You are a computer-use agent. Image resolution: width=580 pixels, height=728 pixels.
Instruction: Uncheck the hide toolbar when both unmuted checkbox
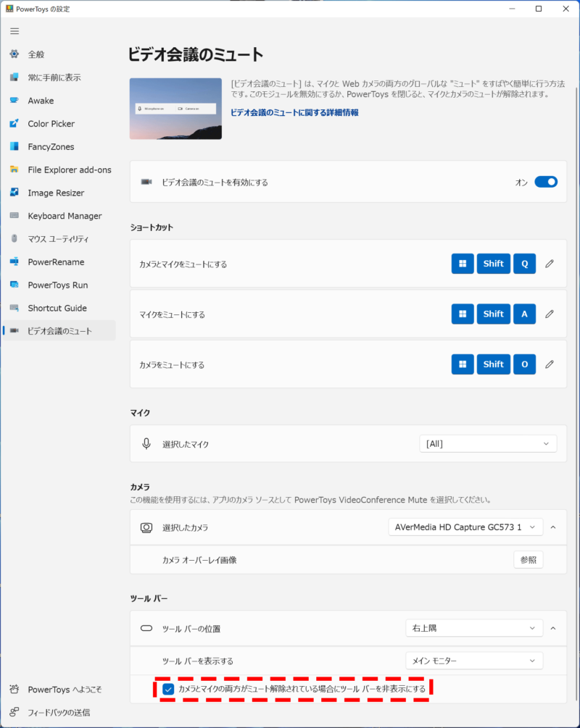point(168,689)
